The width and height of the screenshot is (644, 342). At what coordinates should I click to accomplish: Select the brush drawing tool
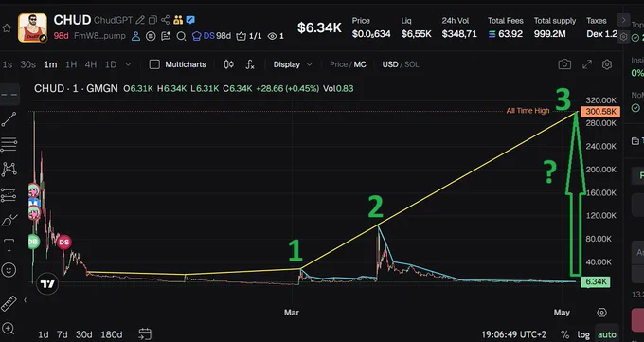(9, 221)
